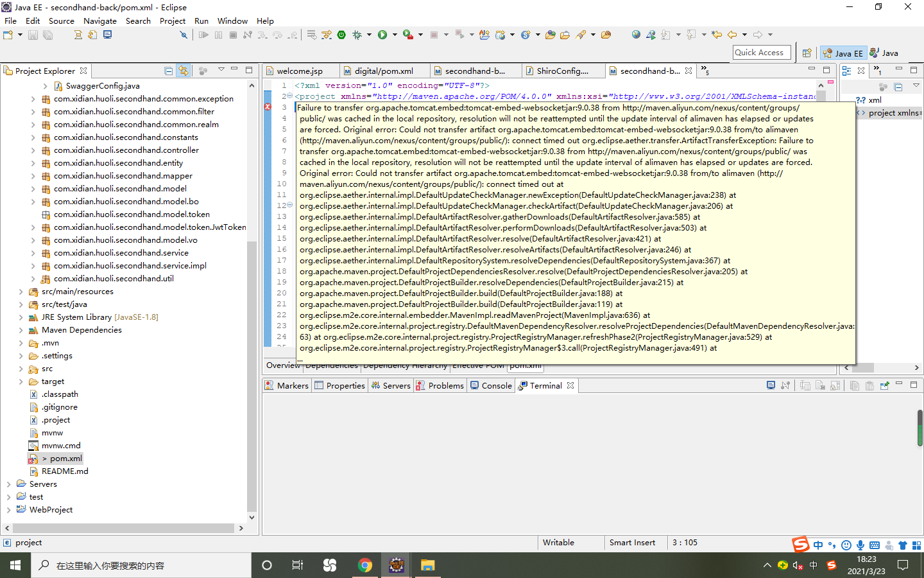
Task: Expand the src/main/resources folder
Action: click(21, 291)
